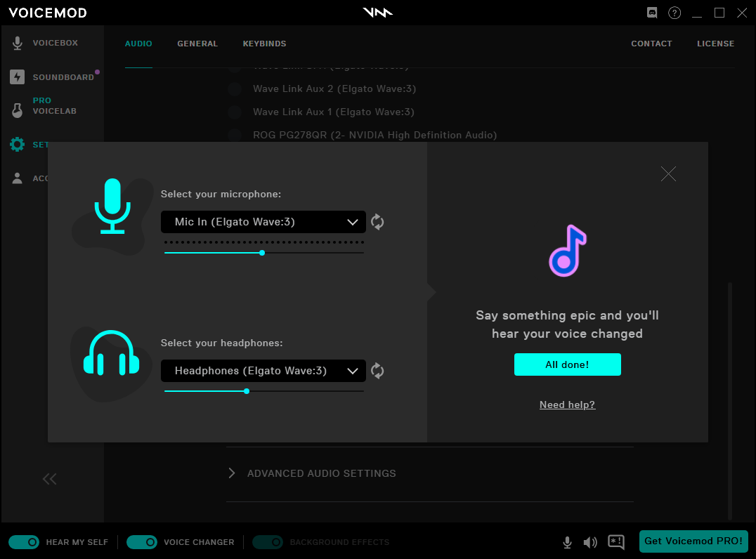The image size is (756, 559).
Task: Follow the Need help? link
Action: coord(567,405)
